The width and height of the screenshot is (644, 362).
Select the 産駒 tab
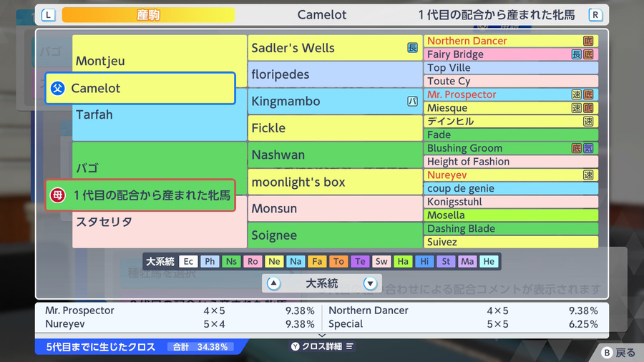coord(148,15)
